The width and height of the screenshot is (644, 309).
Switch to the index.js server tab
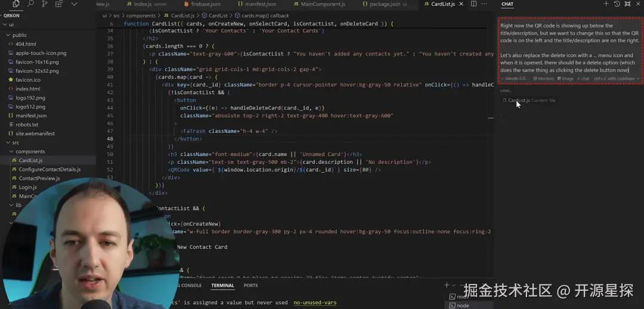(147, 4)
